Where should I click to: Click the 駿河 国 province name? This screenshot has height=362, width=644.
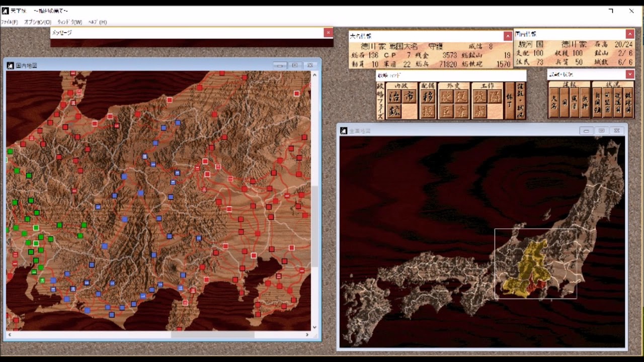click(x=532, y=44)
